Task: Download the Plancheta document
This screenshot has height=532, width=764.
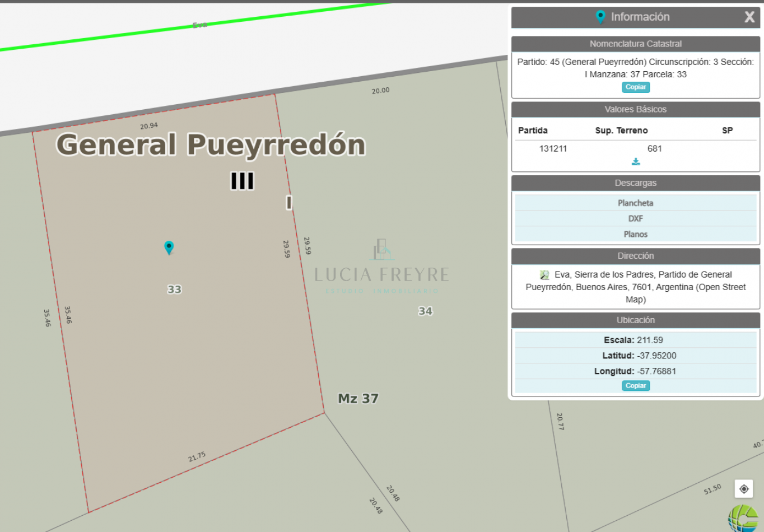Action: (635, 203)
